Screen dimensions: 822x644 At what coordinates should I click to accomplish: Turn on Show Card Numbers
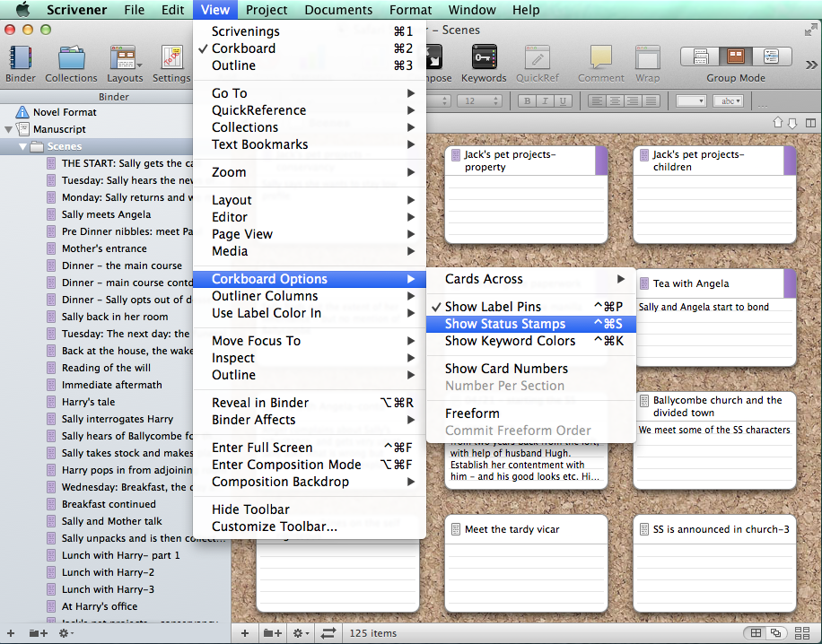coord(531,369)
